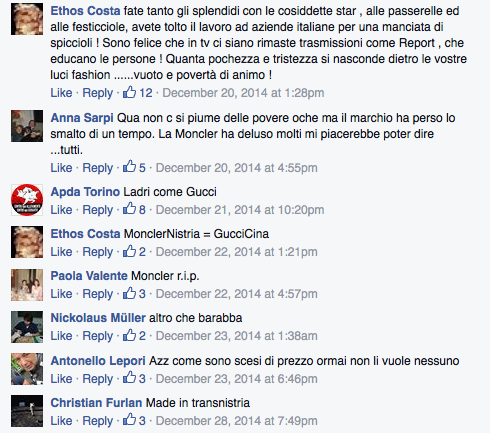Open the December 28, 2014 at 7:49pm timestamp
The height and width of the screenshot is (433, 490).
pos(237,421)
